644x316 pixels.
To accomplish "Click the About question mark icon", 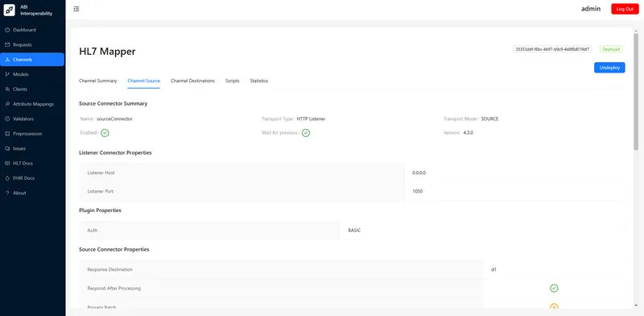I will pyautogui.click(x=7, y=193).
